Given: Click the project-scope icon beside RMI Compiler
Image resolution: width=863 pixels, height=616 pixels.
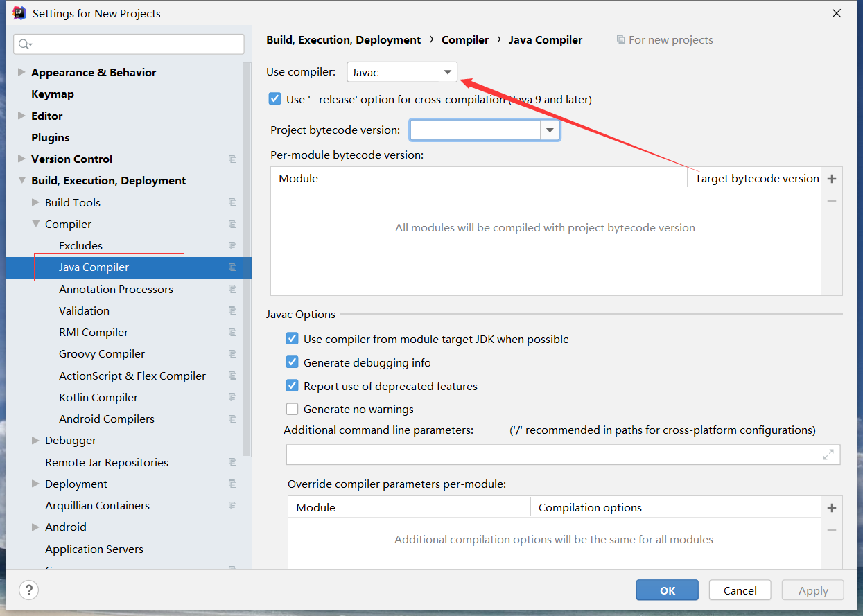Looking at the screenshot, I should 232,333.
